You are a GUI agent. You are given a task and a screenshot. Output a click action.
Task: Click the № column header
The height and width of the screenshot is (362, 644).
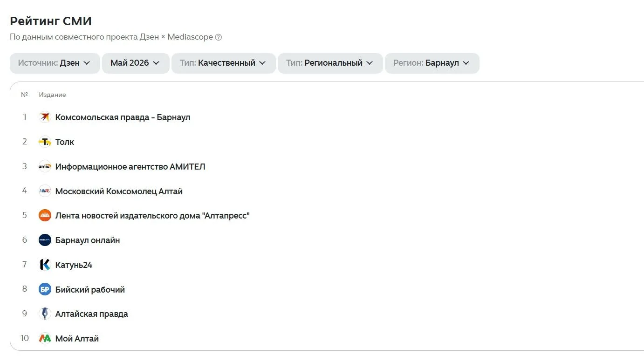click(25, 95)
